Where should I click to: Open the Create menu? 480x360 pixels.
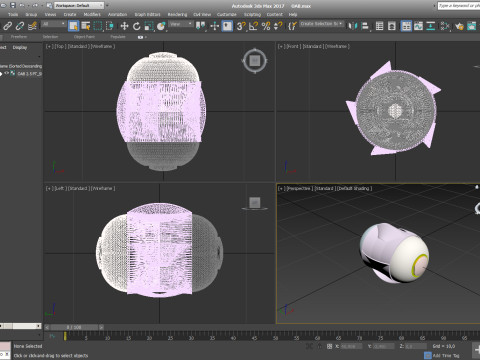(70, 15)
